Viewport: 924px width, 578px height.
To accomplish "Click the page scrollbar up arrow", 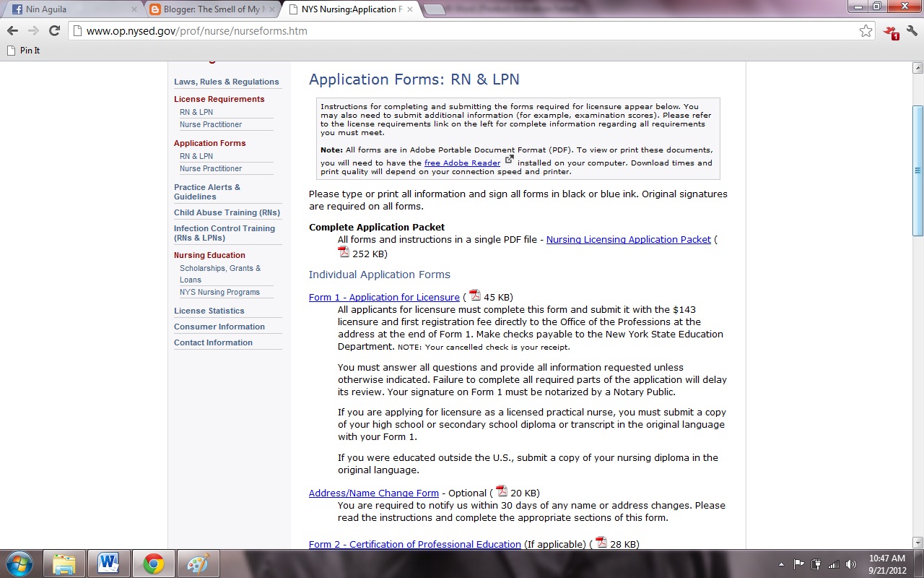I will click(x=918, y=68).
